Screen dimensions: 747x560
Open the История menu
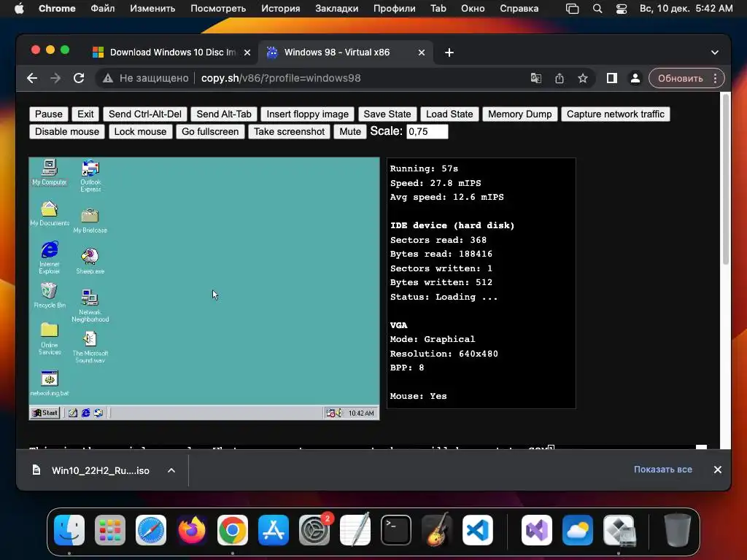coord(281,9)
